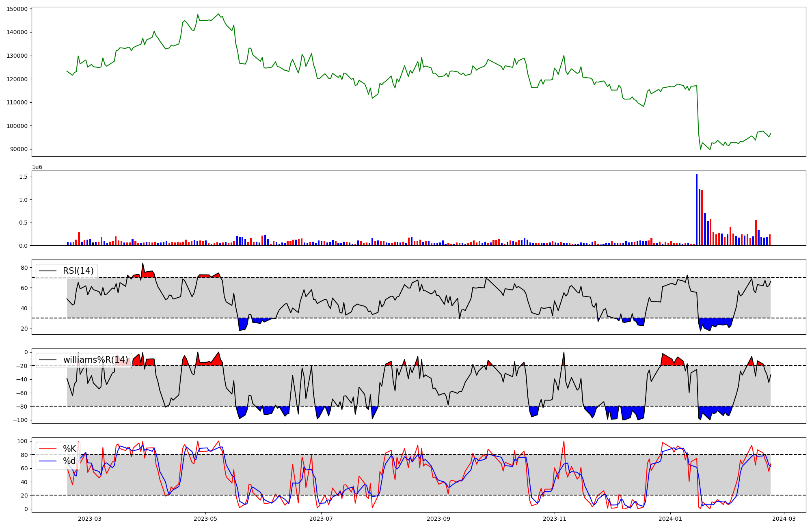Click the 80 tick on RSI axis
Image resolution: width=812 pixels, height=528 pixels.
pyautogui.click(x=24, y=268)
